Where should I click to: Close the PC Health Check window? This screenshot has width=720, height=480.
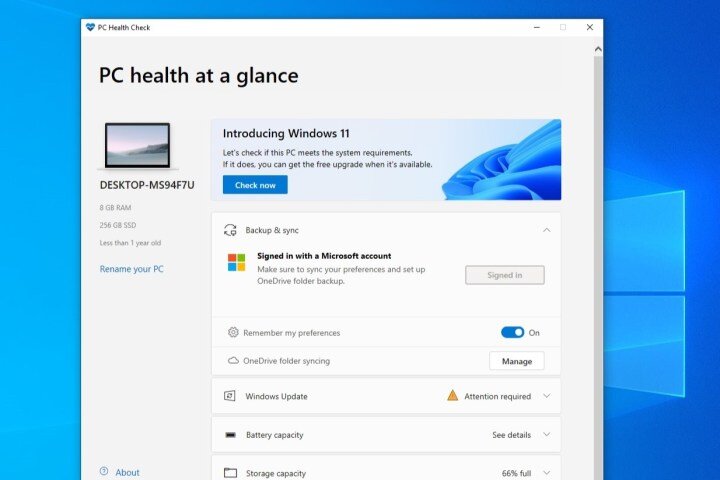coord(590,28)
